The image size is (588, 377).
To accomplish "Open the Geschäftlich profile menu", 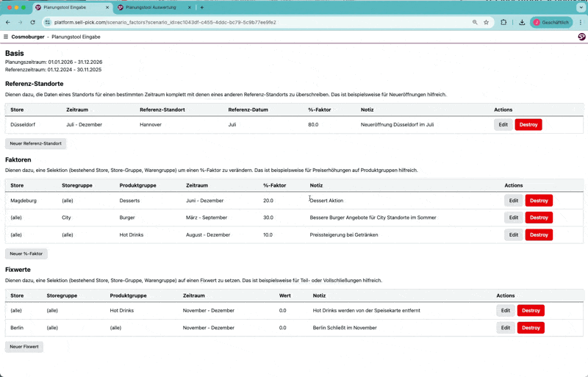I will pos(551,23).
